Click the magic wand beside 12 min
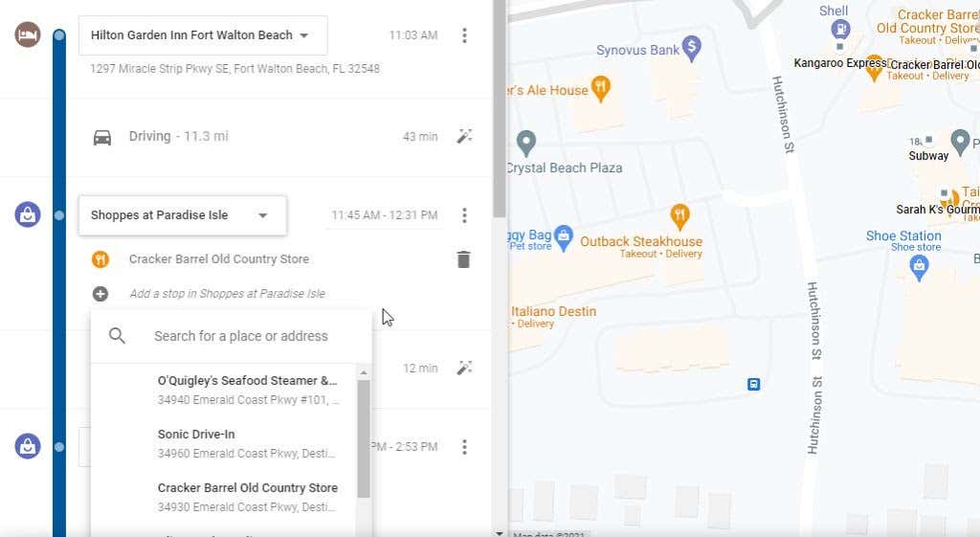Image resolution: width=980 pixels, height=537 pixels. (x=464, y=368)
